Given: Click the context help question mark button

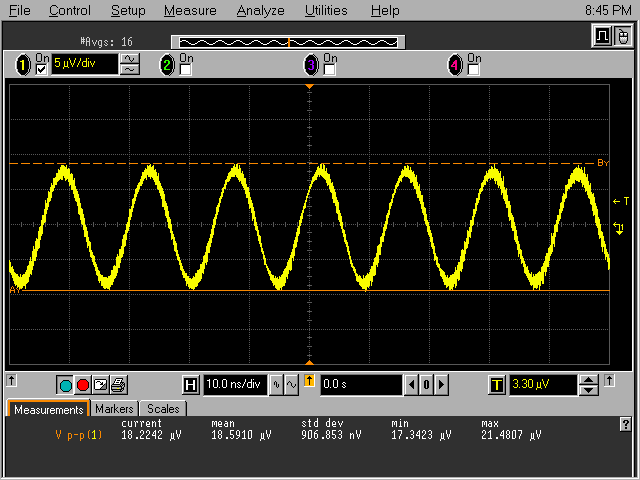Looking at the screenshot, I should (x=626, y=424).
